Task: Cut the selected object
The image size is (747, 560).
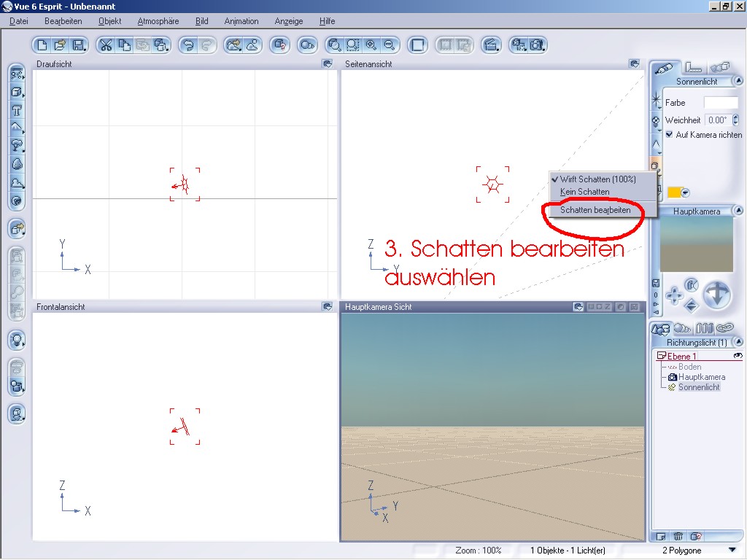Action: [107, 45]
